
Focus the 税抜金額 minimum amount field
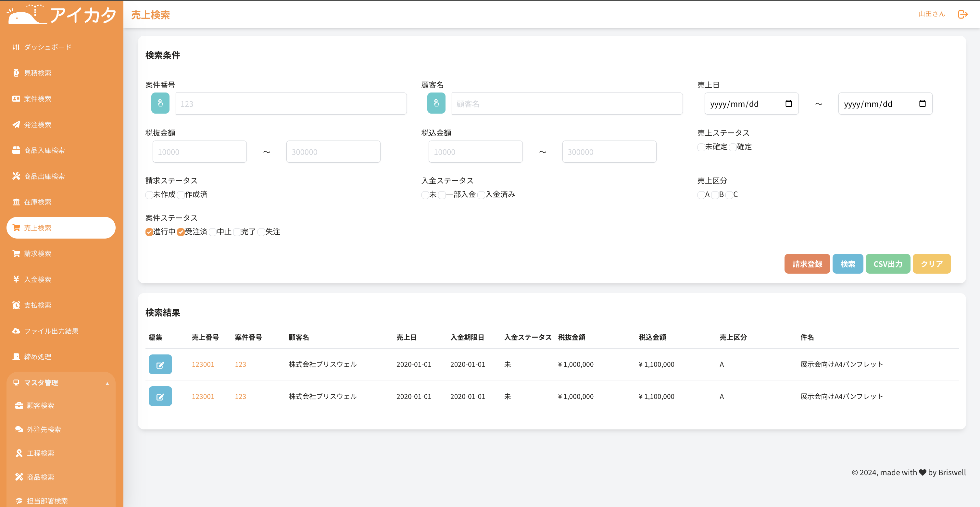pyautogui.click(x=200, y=152)
